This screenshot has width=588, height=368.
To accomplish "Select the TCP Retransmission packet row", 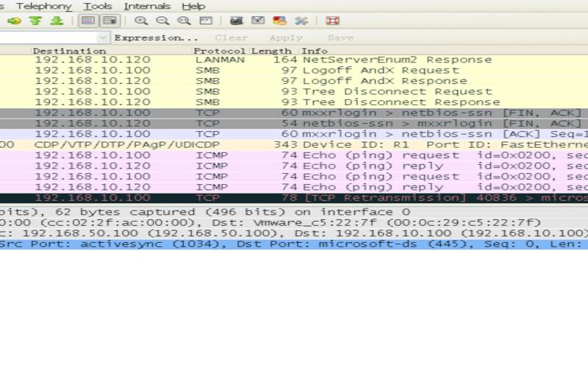I will click(x=294, y=198).
